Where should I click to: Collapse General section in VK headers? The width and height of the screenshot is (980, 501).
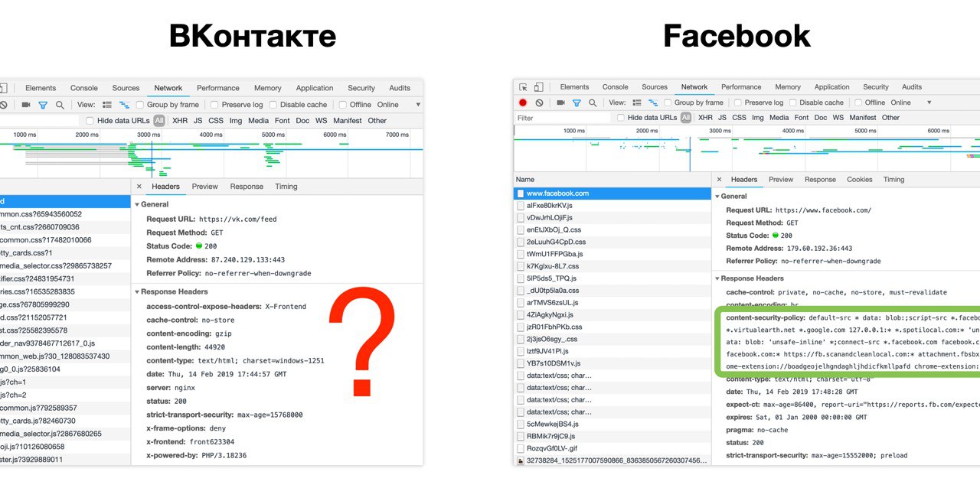click(137, 204)
